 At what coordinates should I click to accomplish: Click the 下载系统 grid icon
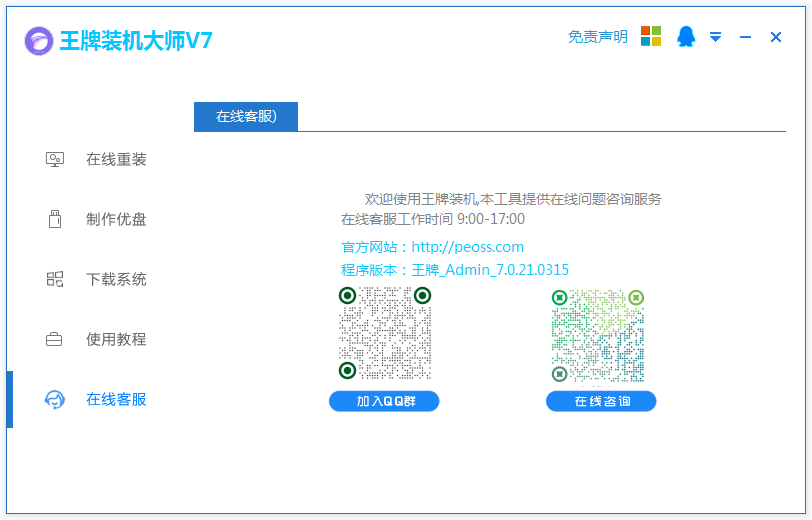click(x=55, y=279)
